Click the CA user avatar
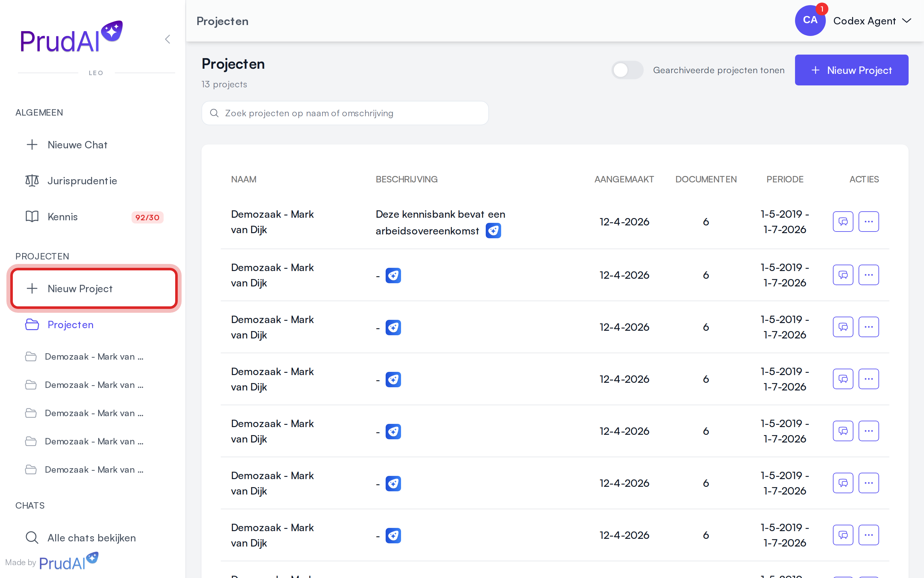Screen dimensions: 924x578 point(810,21)
